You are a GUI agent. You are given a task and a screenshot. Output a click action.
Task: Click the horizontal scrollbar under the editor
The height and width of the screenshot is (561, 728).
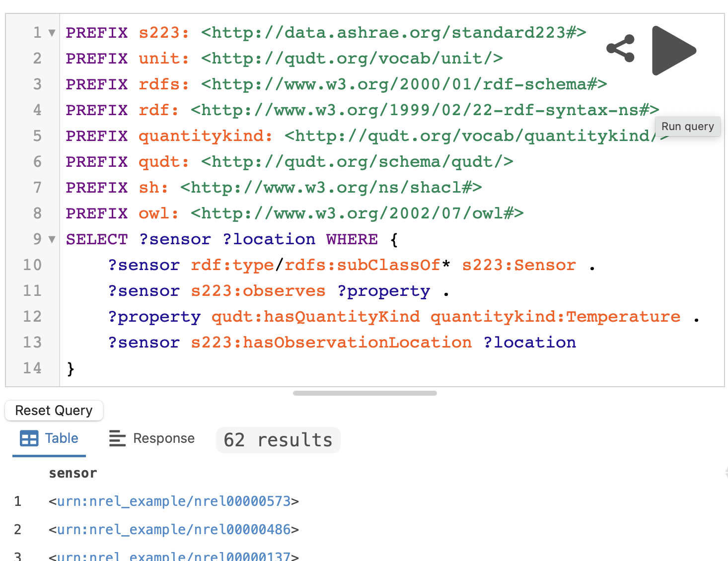point(364,393)
